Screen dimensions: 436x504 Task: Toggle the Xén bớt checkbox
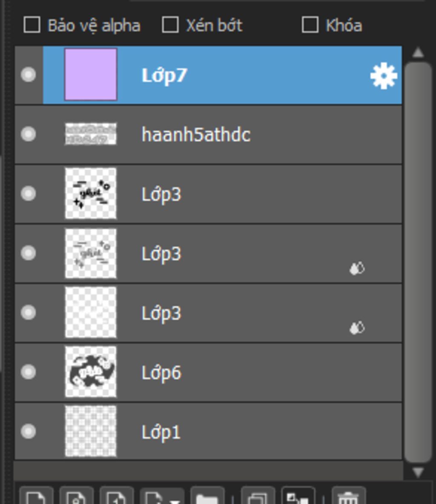[170, 25]
